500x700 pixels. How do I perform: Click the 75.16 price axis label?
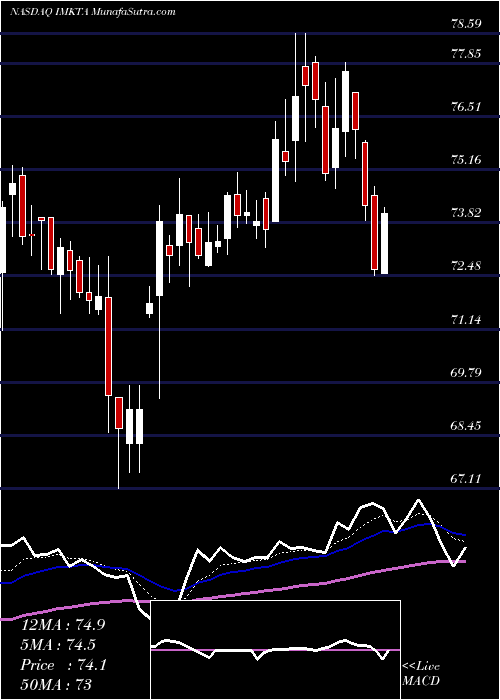click(x=466, y=159)
